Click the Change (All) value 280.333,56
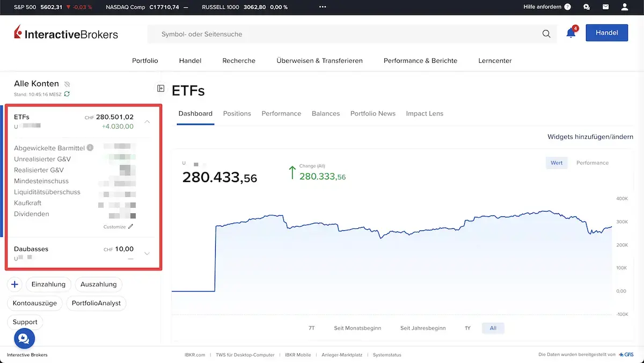Screen dimensions: 644x363 323,177
